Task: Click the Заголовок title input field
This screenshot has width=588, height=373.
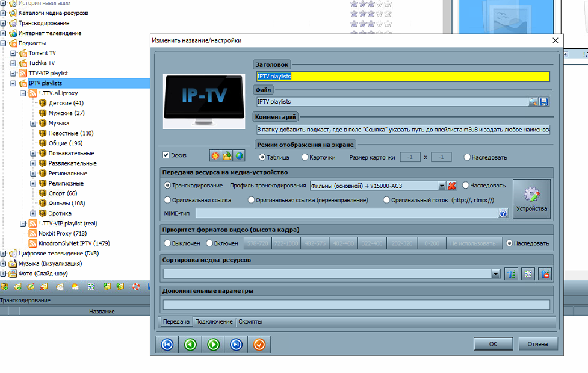Action: tap(402, 77)
